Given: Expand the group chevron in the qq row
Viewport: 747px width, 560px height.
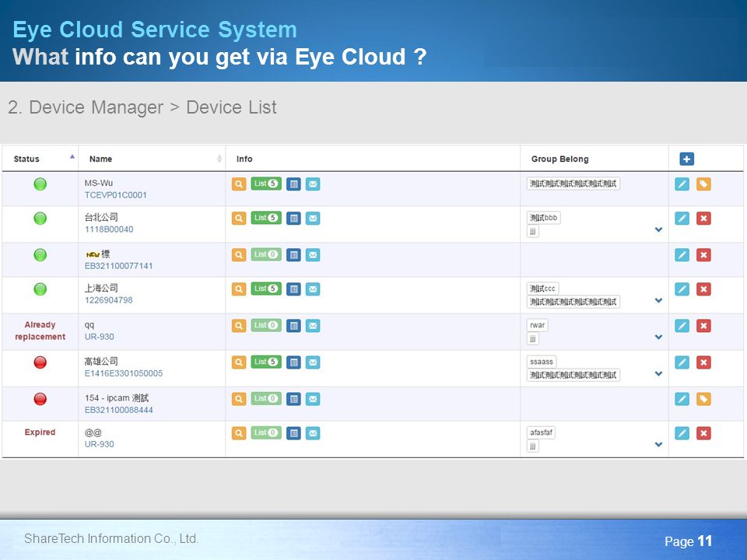Looking at the screenshot, I should pos(658,337).
